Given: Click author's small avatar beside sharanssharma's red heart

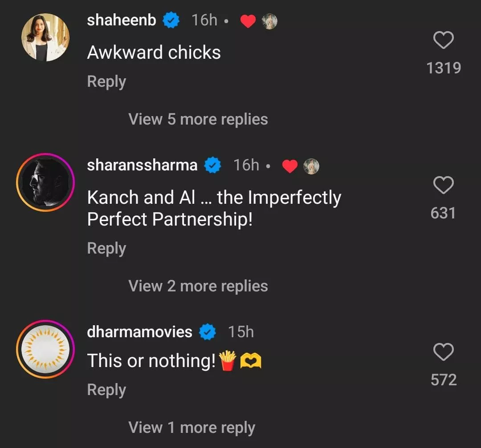Looking at the screenshot, I should coord(311,166).
